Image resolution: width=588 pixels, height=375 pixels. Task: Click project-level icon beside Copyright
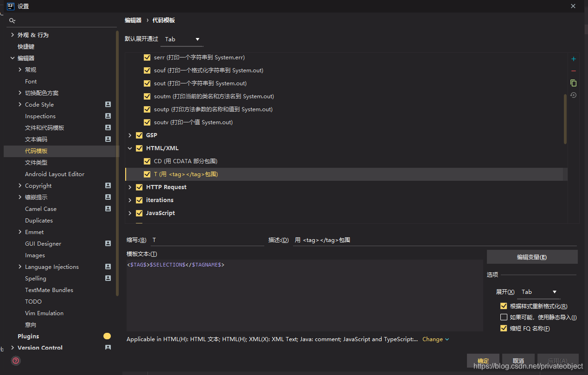pos(108,185)
